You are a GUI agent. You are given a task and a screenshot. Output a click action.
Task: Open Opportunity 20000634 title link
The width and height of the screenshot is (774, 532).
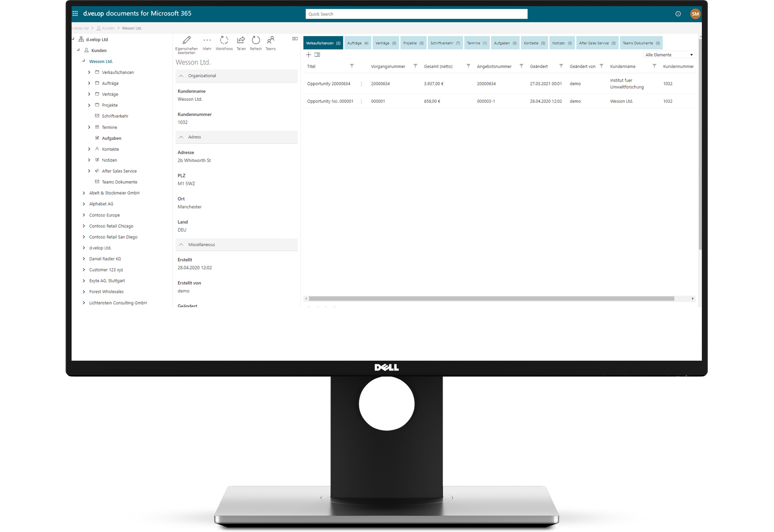tap(329, 84)
